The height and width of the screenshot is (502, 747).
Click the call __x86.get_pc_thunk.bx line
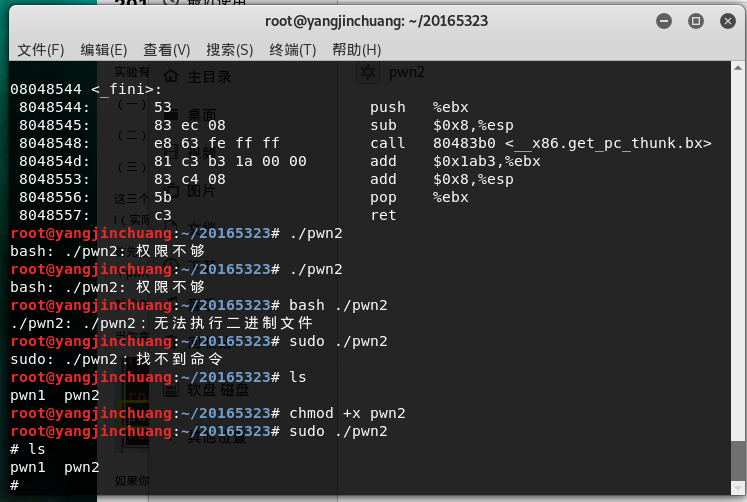(541, 143)
